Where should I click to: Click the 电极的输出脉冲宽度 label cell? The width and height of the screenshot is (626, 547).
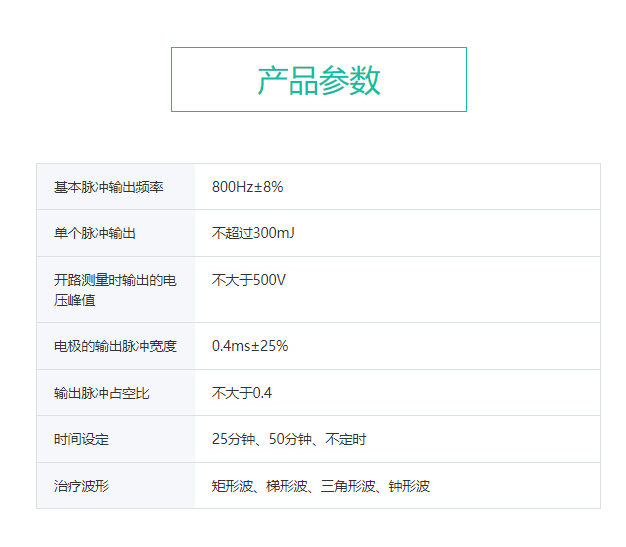[115, 346]
